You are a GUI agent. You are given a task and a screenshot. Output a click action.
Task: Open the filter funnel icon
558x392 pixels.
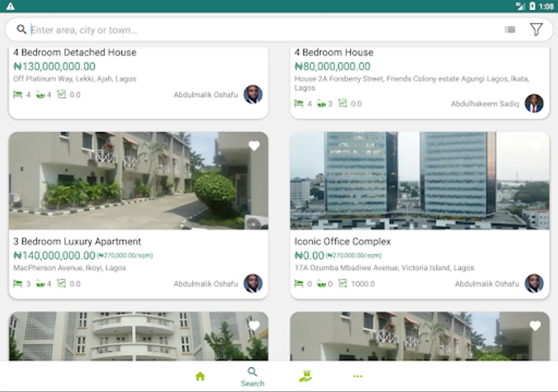[536, 30]
